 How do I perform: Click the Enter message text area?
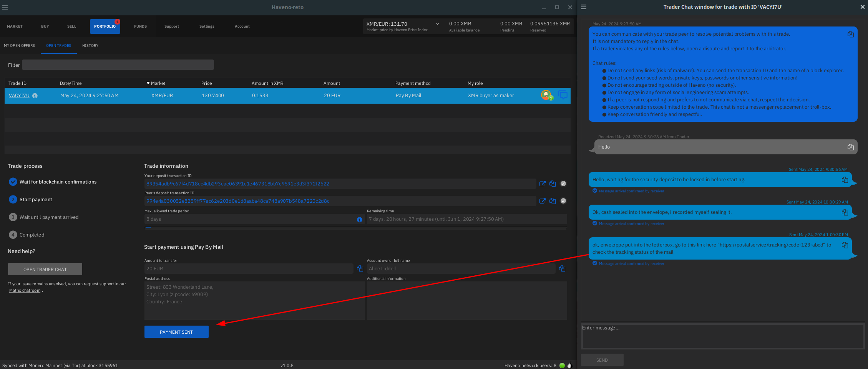(x=723, y=336)
